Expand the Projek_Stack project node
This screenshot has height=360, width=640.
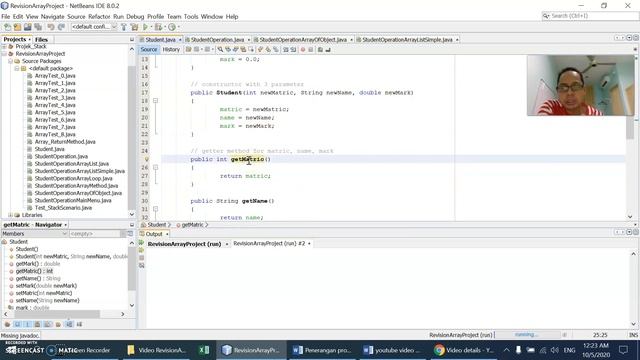pyautogui.click(x=4, y=47)
